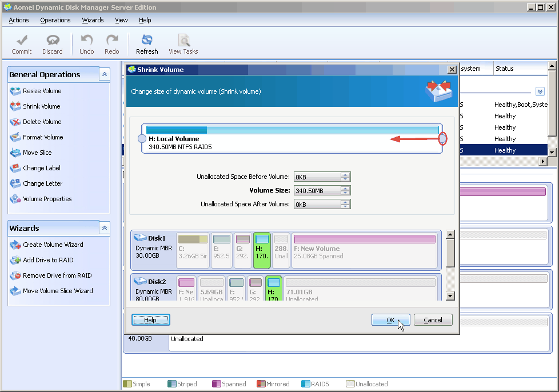Click the dialog disk list scroll-down arrow
The width and height of the screenshot is (559, 392).
click(x=450, y=296)
